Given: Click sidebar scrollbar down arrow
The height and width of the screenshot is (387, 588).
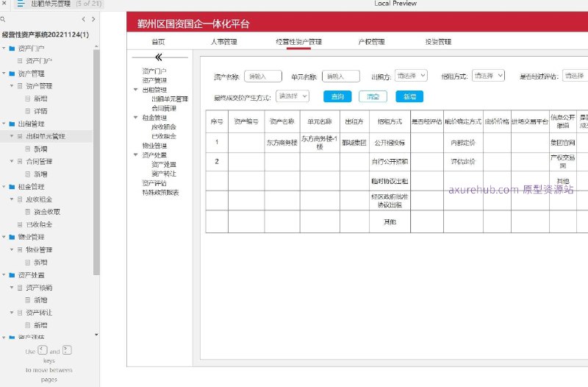Looking at the screenshot, I should [x=96, y=335].
